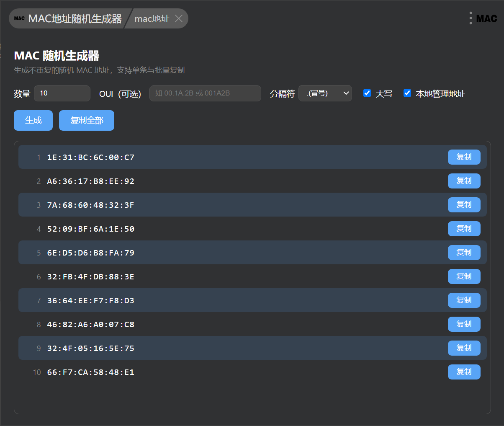
Task: Open the three-dot menu next to MAC
Action: (x=471, y=18)
